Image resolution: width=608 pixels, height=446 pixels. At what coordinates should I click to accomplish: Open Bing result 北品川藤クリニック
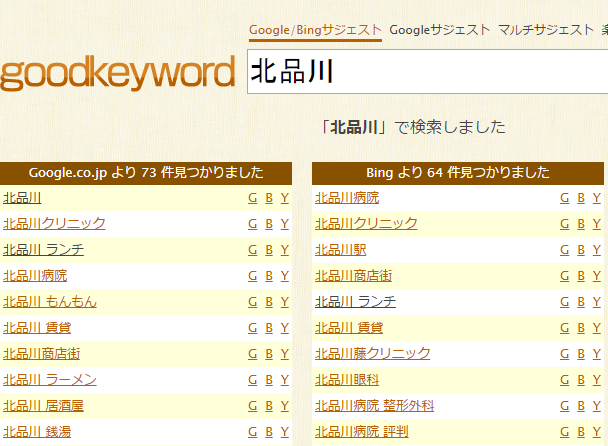pyautogui.click(x=373, y=354)
